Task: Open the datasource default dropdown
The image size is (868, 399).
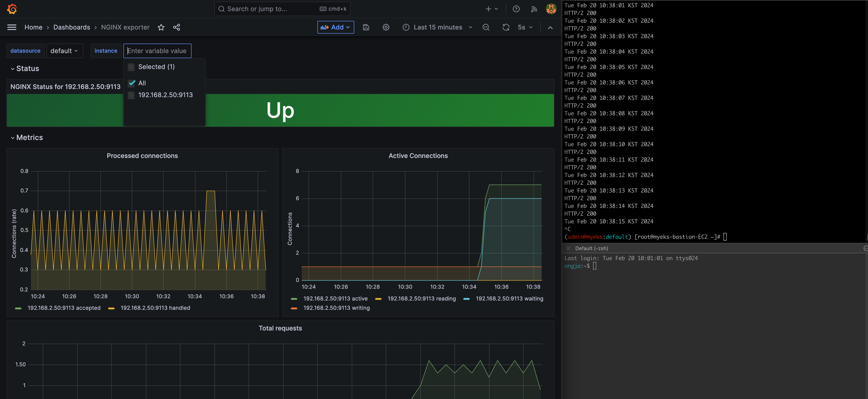Action: tap(64, 51)
